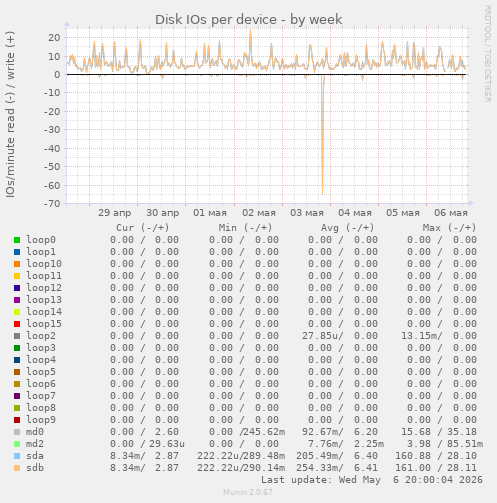
Task: Click the '05 мая' date label
Action: [403, 213]
